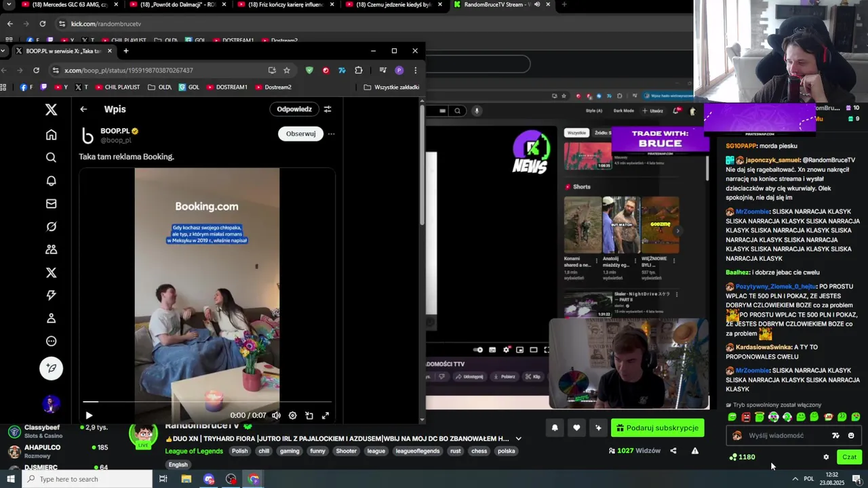Reload the x.com page
The height and width of the screenshot is (488, 868).
pos(36,70)
